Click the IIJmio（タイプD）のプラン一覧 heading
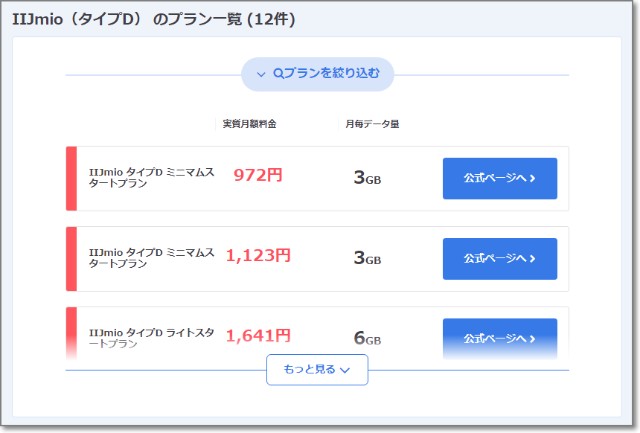 [x=153, y=19]
